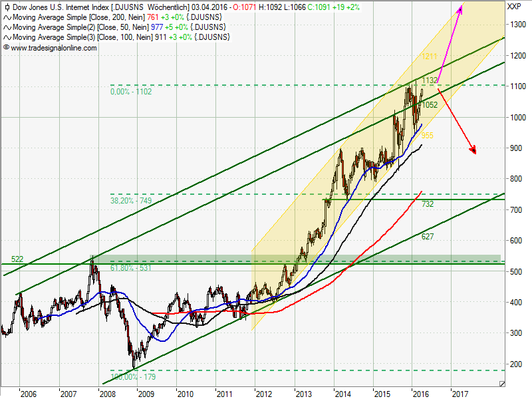The image size is (532, 399).
Task: Click the 2012 label on time axis
Action: (x=264, y=394)
